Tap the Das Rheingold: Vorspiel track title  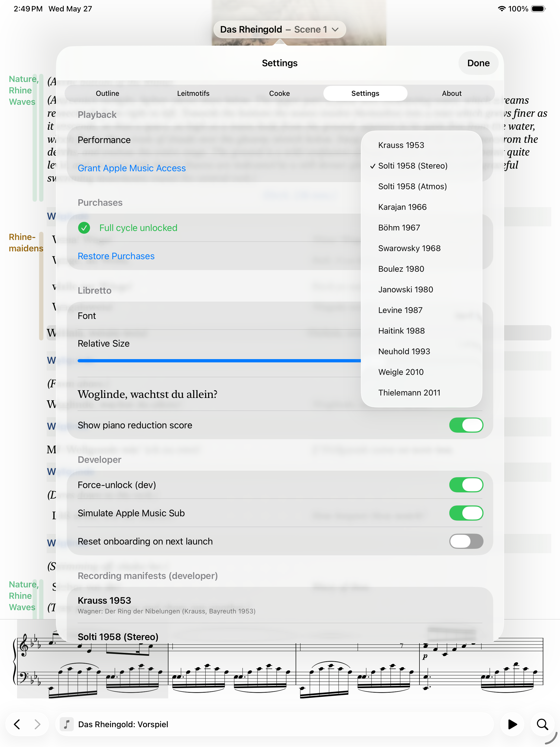click(x=123, y=724)
